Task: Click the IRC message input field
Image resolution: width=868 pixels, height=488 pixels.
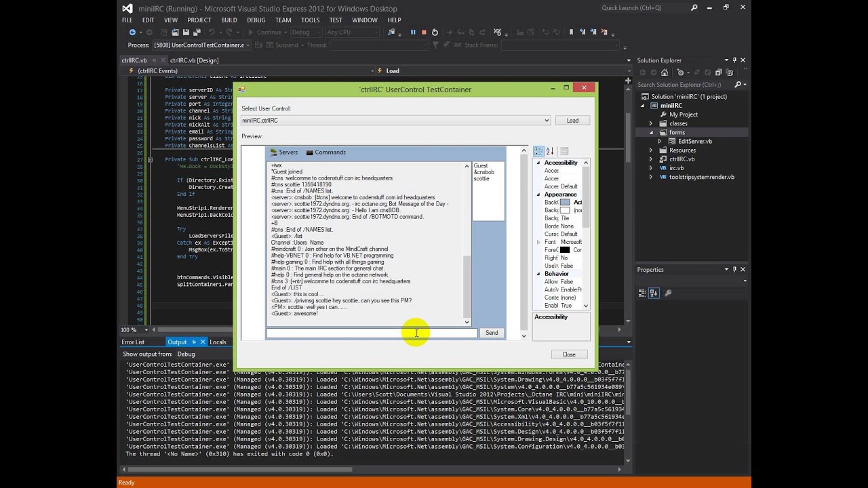Action: pos(372,333)
